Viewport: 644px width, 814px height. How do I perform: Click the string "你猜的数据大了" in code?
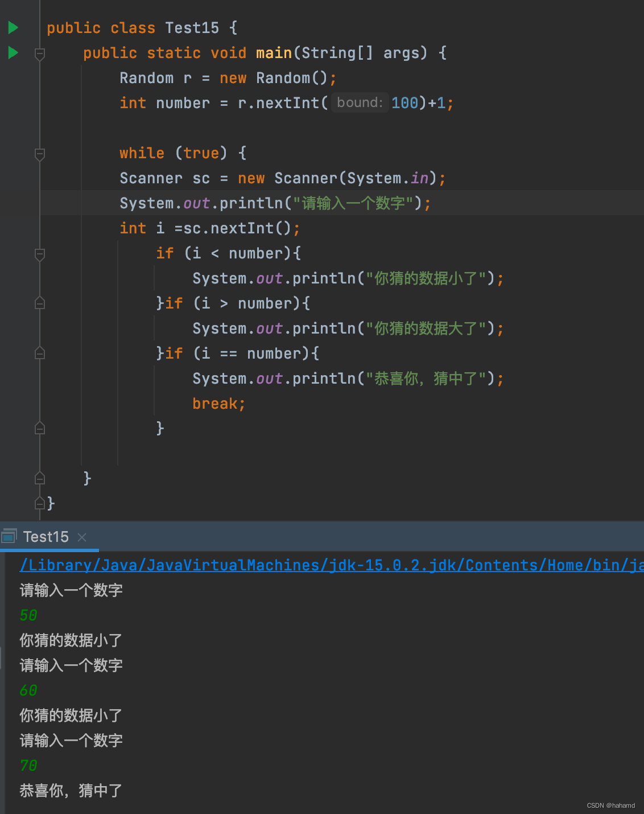pyautogui.click(x=426, y=328)
